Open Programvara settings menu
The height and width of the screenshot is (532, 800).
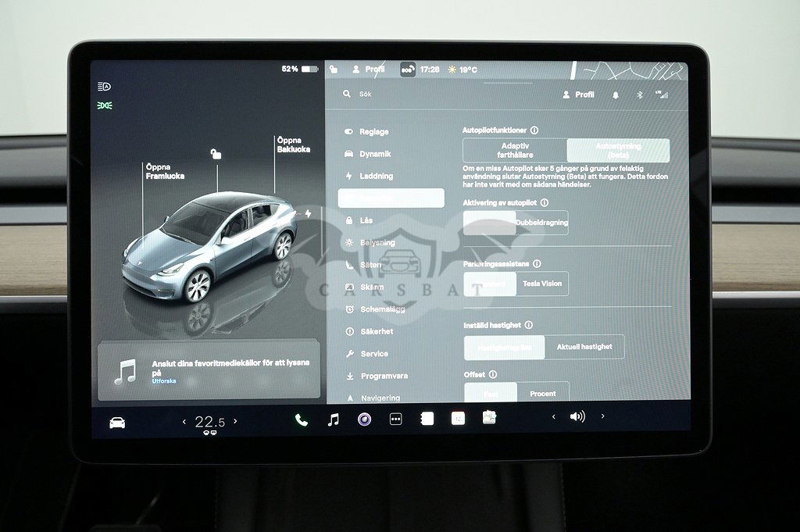[384, 377]
